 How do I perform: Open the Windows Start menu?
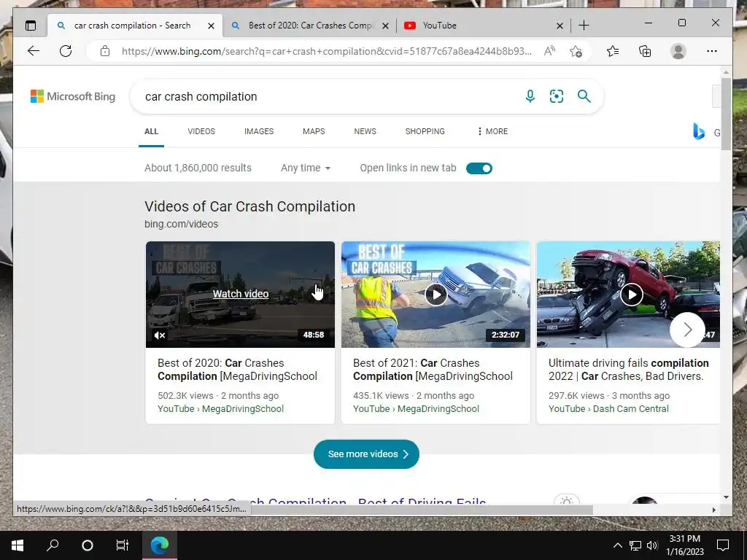coord(18,545)
